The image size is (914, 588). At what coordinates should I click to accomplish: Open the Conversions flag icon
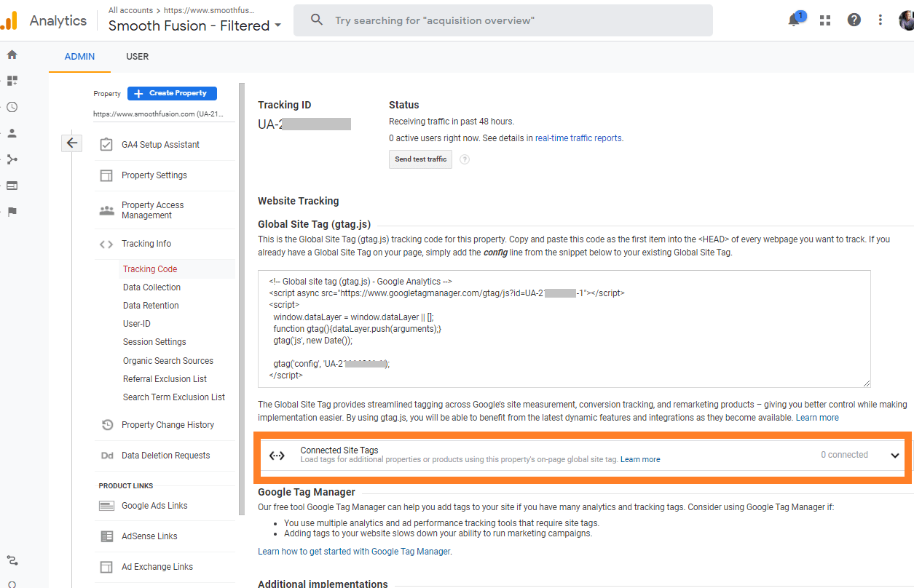click(x=12, y=212)
